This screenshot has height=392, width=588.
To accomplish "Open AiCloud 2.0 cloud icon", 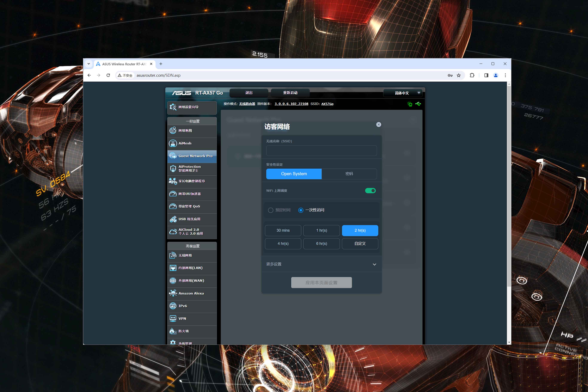I will click(x=173, y=232).
